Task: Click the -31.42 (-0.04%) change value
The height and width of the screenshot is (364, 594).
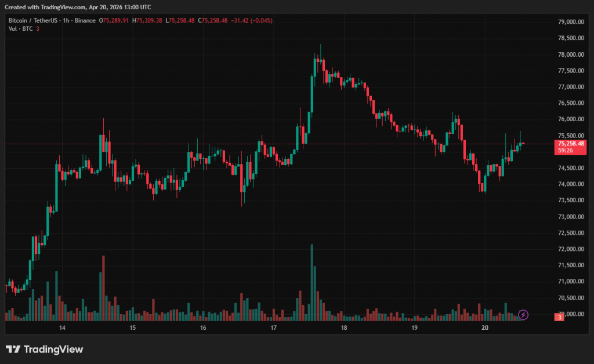Action: coord(252,20)
